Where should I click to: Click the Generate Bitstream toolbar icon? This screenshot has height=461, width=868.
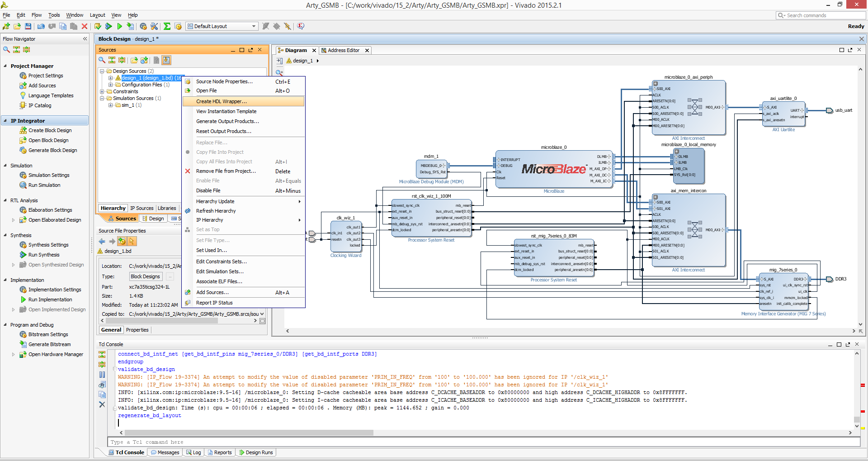[x=130, y=26]
